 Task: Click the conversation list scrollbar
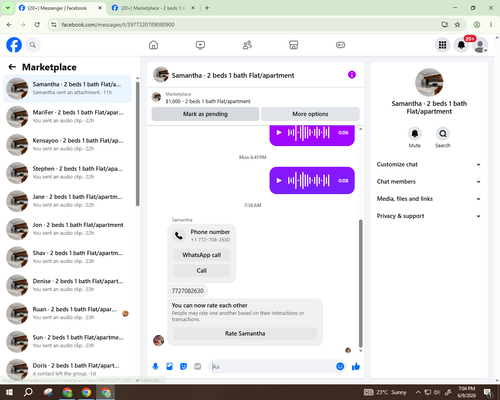coord(138,143)
